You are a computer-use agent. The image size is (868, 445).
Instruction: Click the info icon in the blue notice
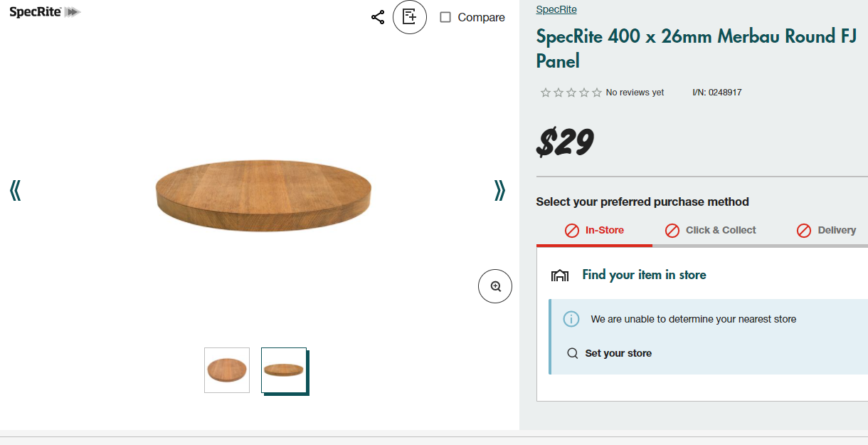(x=571, y=319)
